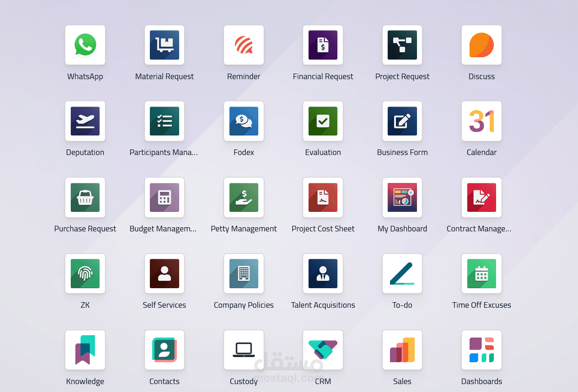
Task: Open the WhatsApp app icon
Action: 85,45
